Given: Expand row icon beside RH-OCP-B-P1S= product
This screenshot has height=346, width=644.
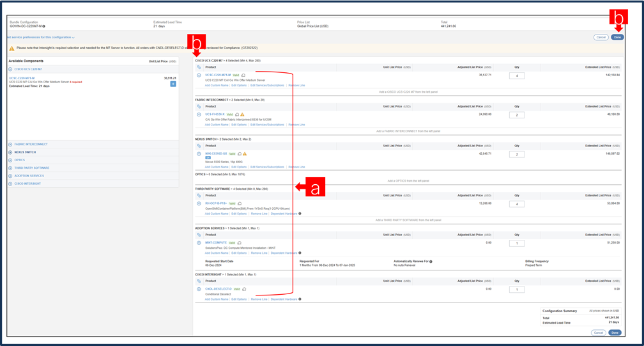Looking at the screenshot, I should tap(199, 203).
